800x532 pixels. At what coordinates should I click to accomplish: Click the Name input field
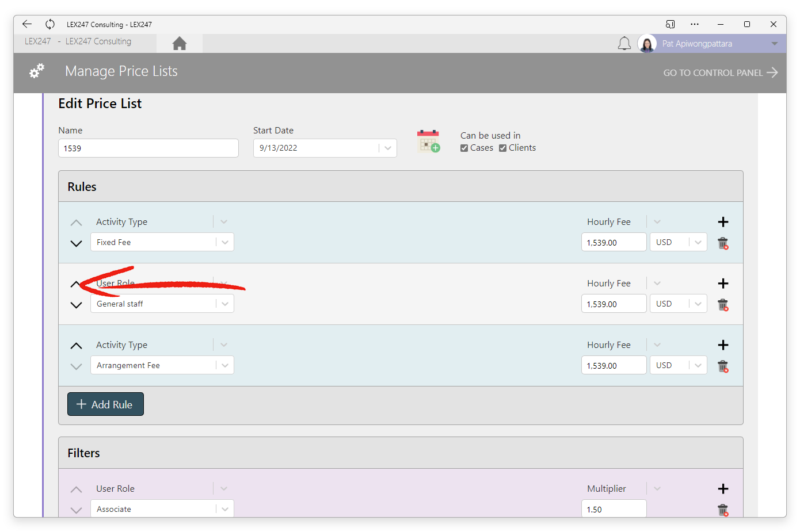pos(148,148)
